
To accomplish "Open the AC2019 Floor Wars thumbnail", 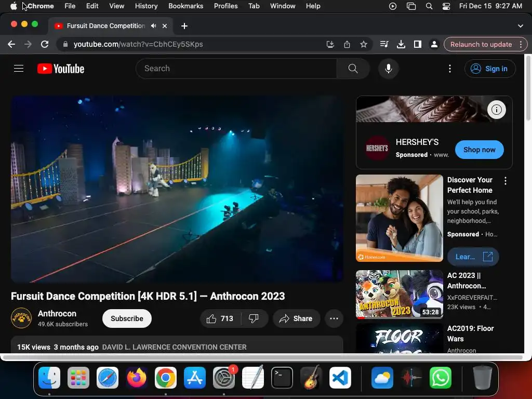I will pos(400,338).
